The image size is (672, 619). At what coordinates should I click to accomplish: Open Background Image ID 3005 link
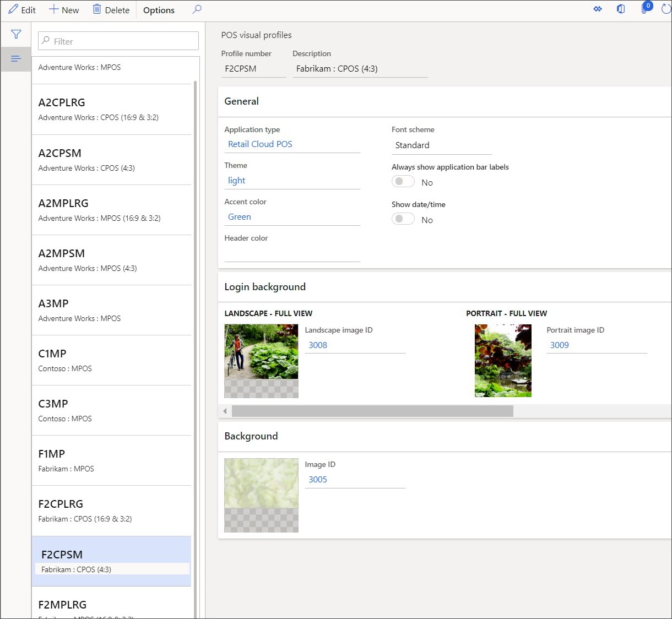(318, 480)
